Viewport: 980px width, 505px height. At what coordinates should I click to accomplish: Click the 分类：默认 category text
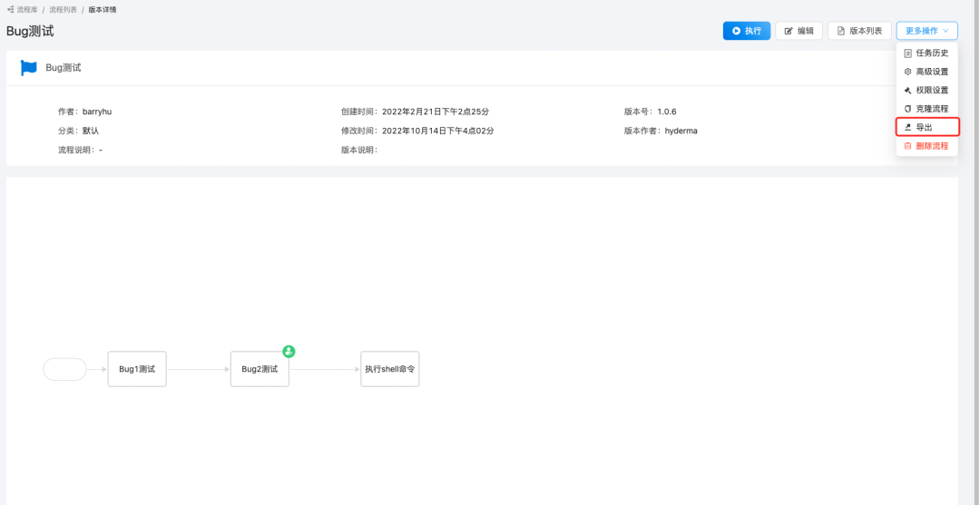(79, 131)
